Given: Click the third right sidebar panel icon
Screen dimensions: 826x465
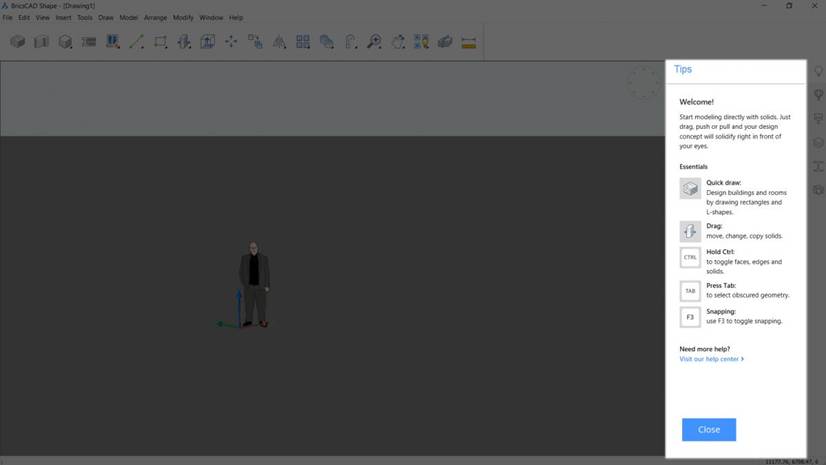Looking at the screenshot, I should pyautogui.click(x=818, y=118).
